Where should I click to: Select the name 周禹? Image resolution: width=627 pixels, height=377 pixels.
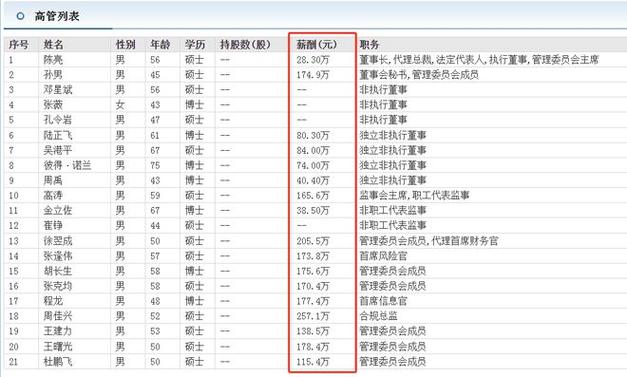[53, 180]
